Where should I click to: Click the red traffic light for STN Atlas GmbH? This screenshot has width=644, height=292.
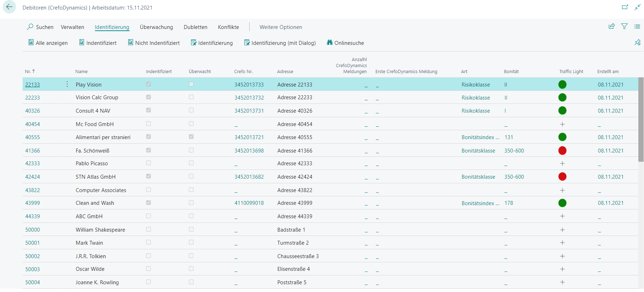coord(562,177)
